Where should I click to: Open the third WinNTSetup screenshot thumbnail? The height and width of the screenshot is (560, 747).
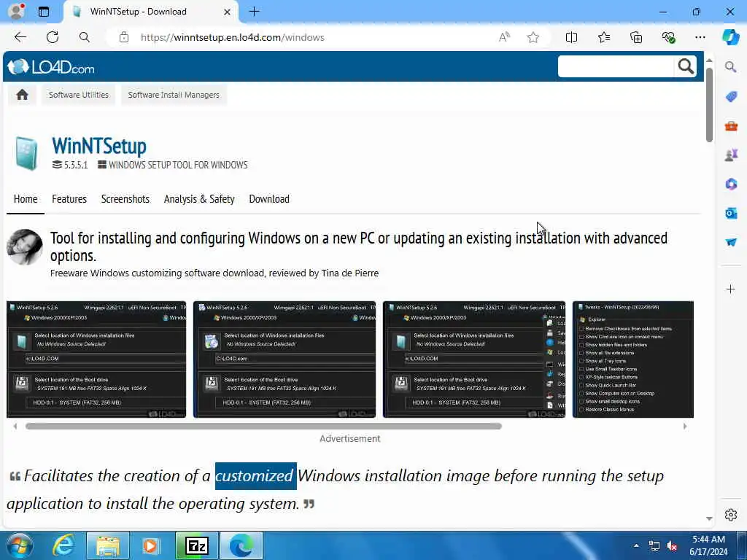point(474,359)
